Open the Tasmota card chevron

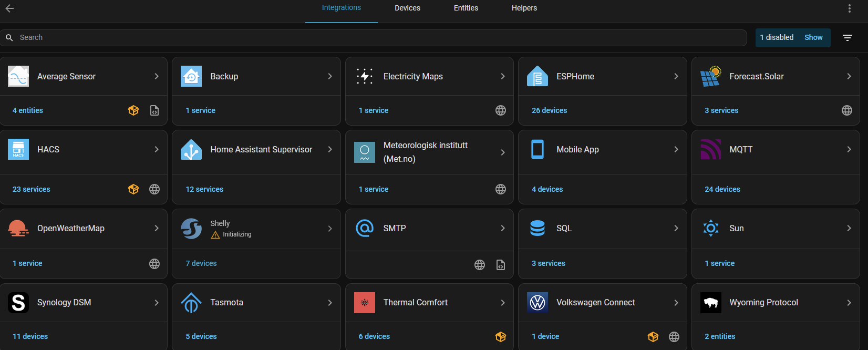pos(329,303)
